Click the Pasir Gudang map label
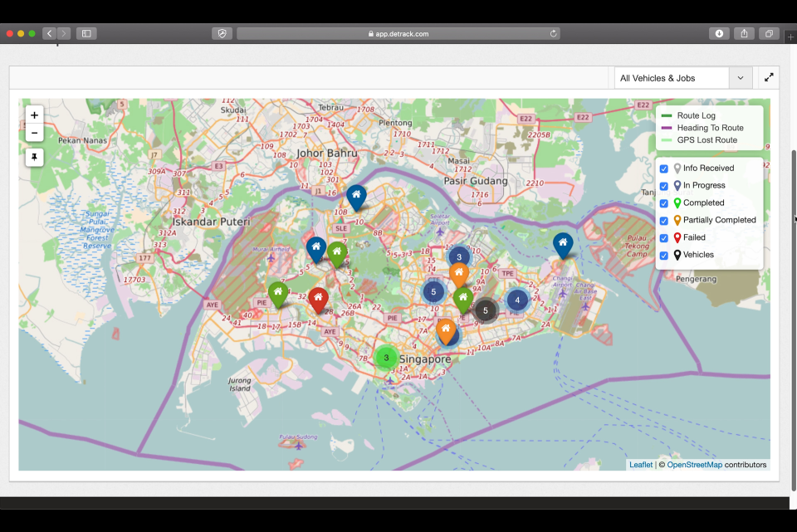Viewport: 797px width, 532px height. 476,181
